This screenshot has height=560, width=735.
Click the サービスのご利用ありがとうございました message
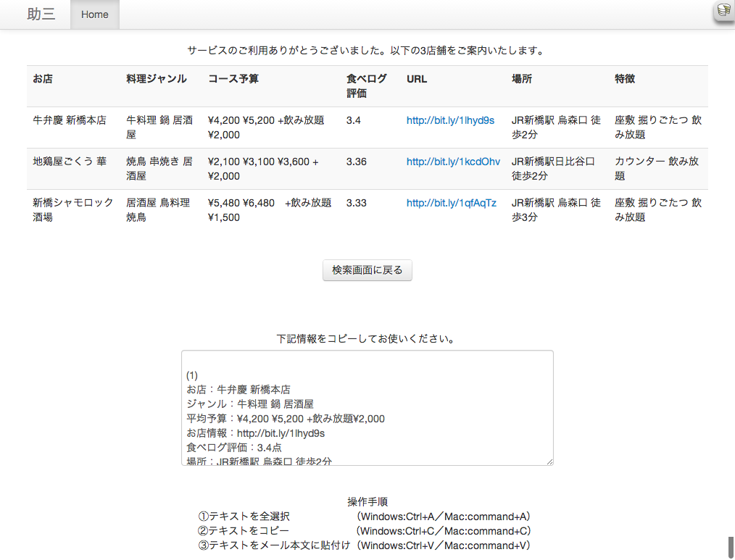367,51
